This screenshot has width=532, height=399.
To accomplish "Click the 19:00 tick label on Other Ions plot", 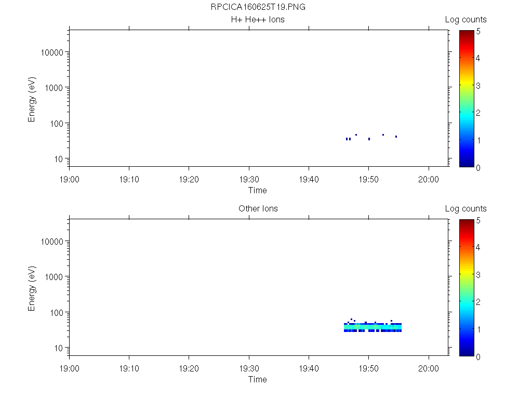I will (x=69, y=368).
